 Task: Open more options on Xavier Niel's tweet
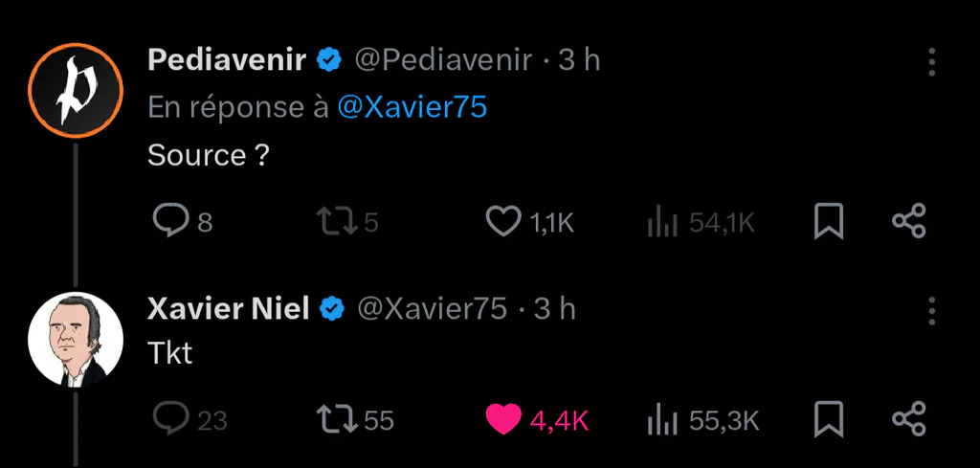click(931, 310)
